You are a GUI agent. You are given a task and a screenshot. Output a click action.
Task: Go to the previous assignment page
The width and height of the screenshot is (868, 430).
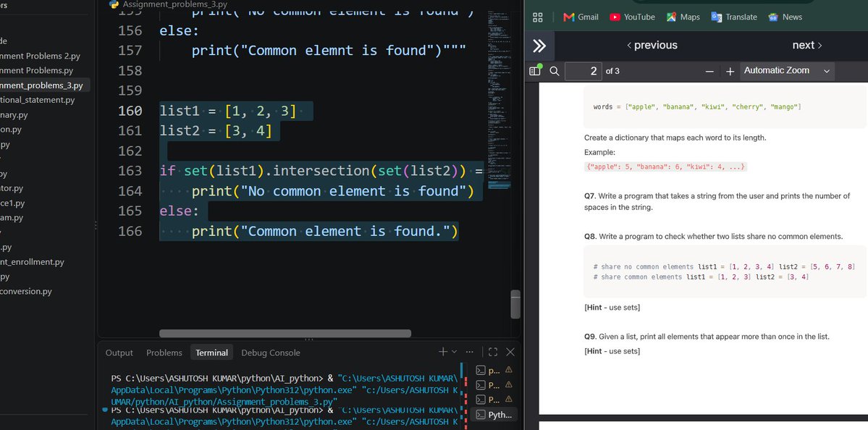(x=652, y=46)
